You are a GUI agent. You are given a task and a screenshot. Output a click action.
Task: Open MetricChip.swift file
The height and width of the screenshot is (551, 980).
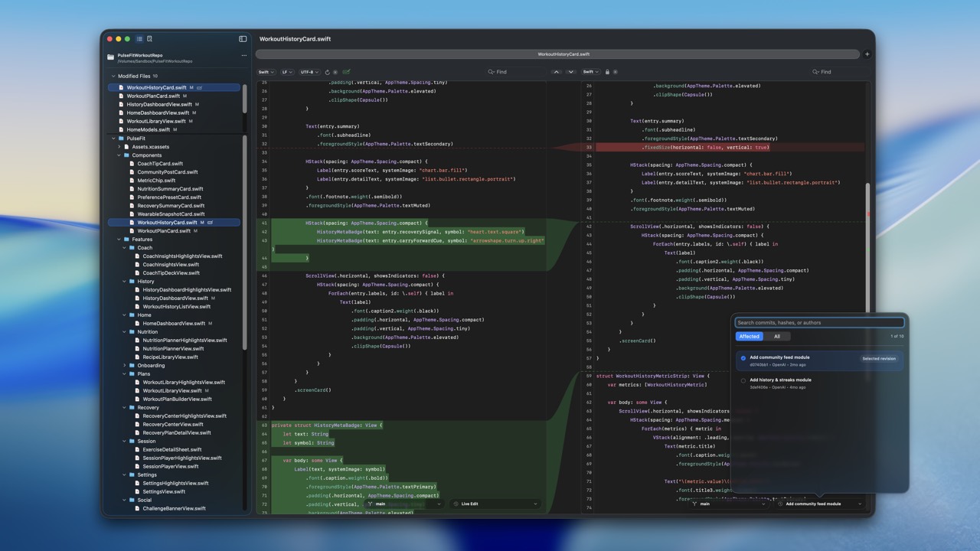tap(156, 181)
